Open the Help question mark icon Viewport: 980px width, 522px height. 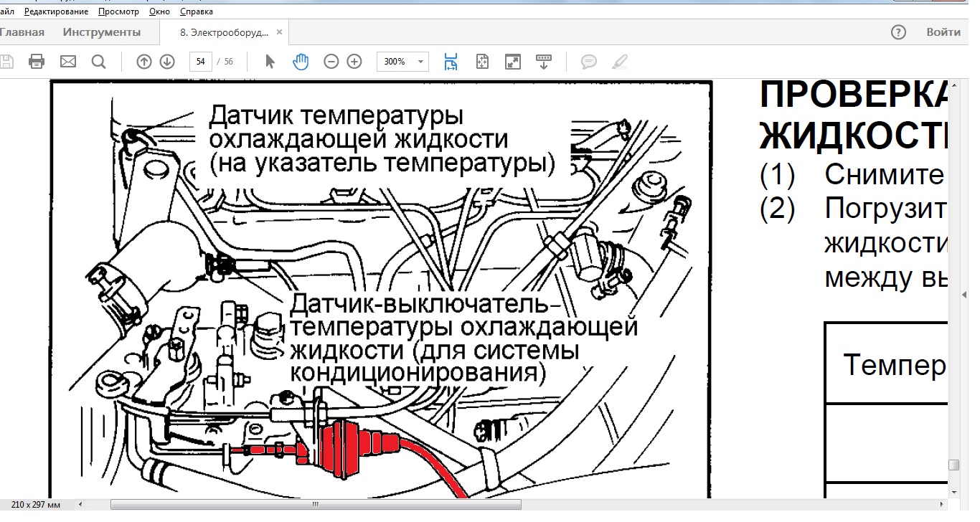tap(898, 32)
